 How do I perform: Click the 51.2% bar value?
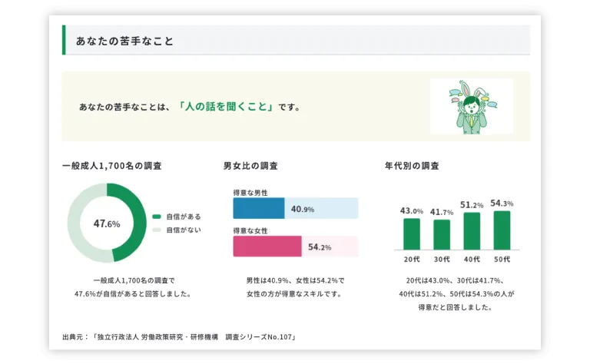point(472,205)
